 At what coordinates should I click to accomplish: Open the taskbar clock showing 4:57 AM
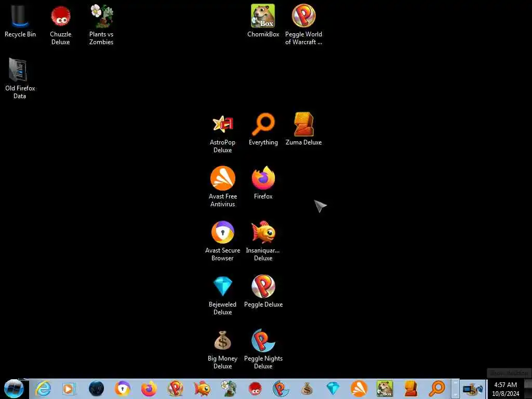point(506,389)
